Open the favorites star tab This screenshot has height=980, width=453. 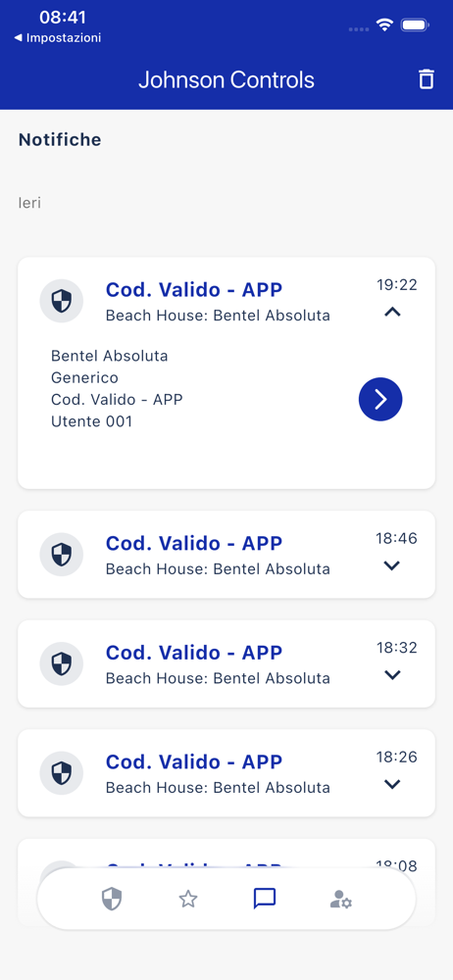pyautogui.click(x=188, y=900)
